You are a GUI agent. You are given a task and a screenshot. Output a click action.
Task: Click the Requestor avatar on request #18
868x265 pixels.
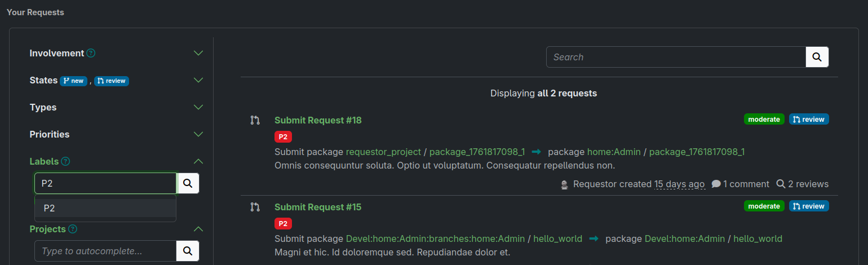564,184
